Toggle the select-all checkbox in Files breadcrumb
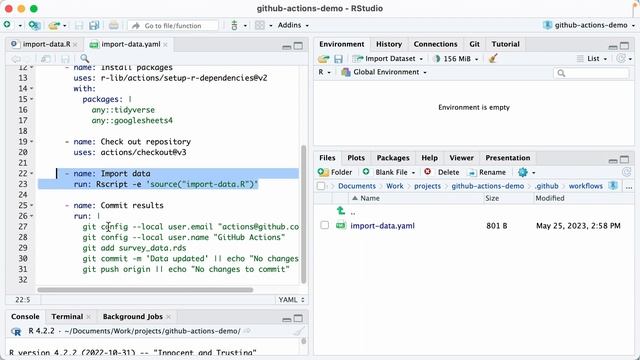 click(x=321, y=186)
